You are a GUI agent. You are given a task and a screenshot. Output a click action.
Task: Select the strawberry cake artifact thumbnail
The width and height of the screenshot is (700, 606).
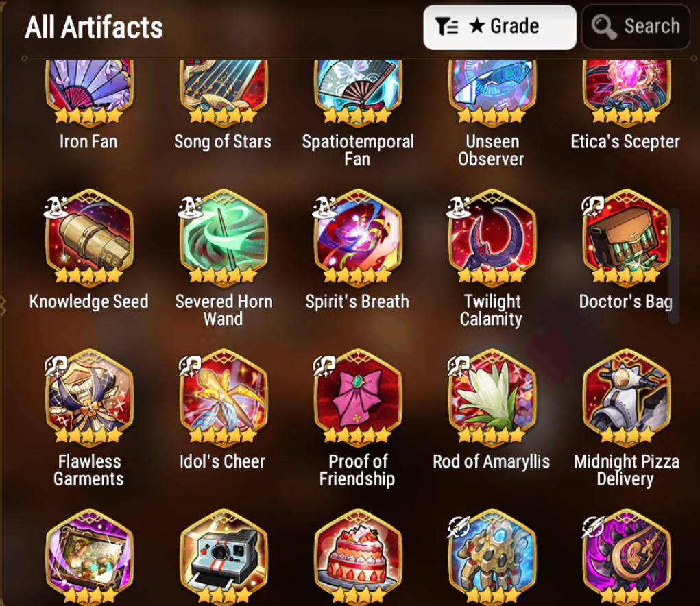tap(358, 557)
